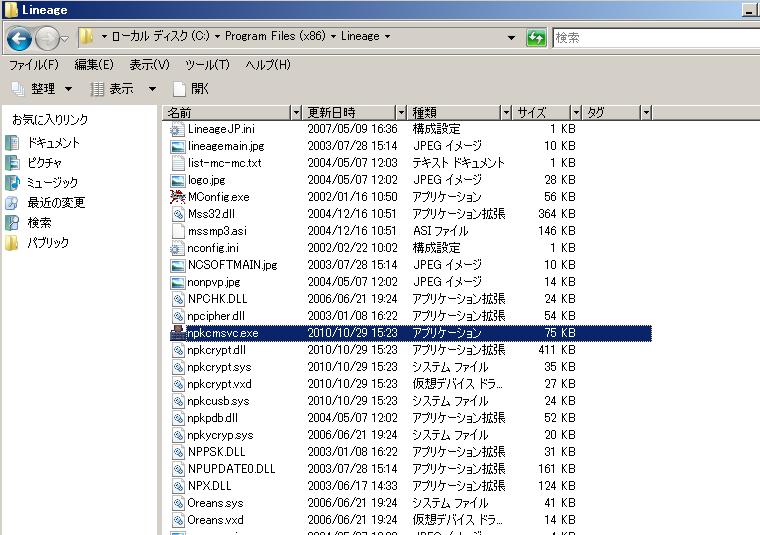
Task: Select the LineageJP.ini config file icon
Action: [177, 129]
